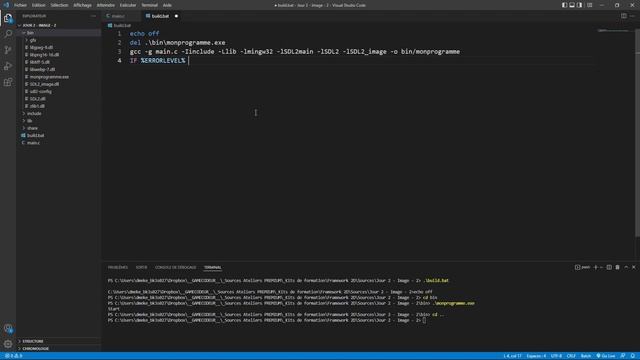
Task: Open the notifications bell in status bar
Action: pyautogui.click(x=633, y=356)
